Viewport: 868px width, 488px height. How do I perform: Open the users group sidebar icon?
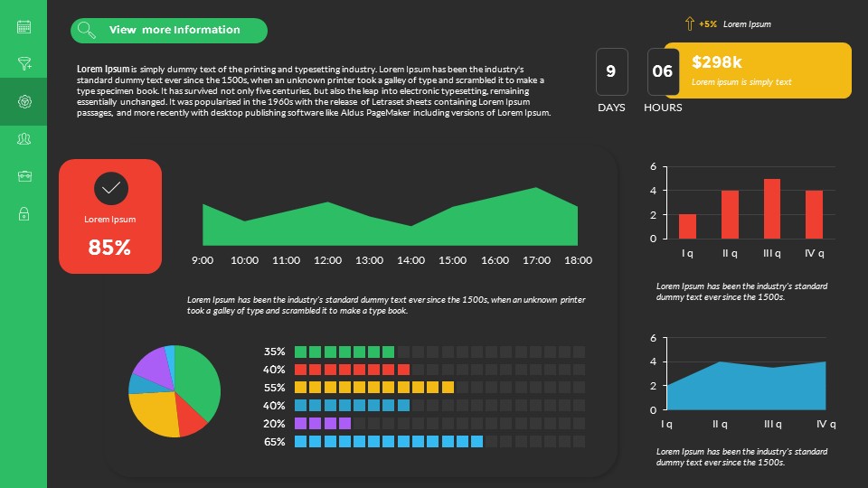24,139
